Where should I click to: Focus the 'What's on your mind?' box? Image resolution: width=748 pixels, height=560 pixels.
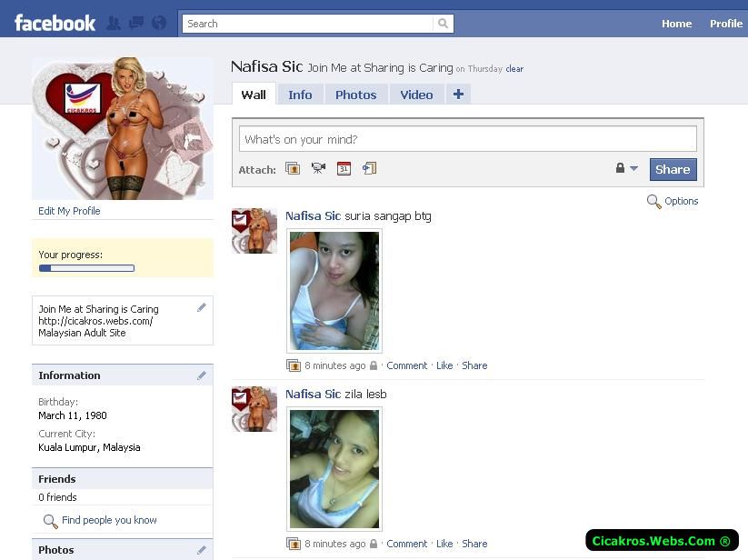coord(467,139)
